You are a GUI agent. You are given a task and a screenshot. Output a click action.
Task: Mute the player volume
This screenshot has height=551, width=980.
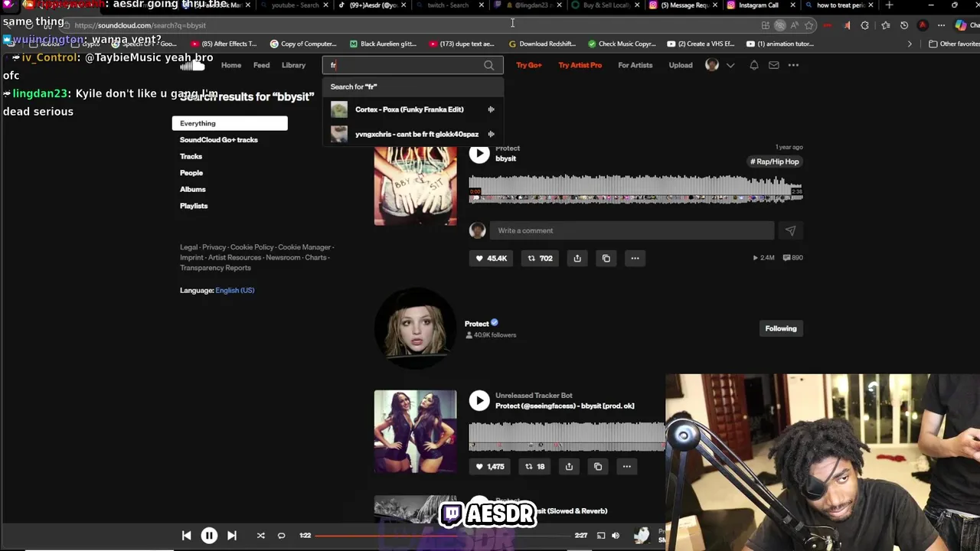pos(616,536)
